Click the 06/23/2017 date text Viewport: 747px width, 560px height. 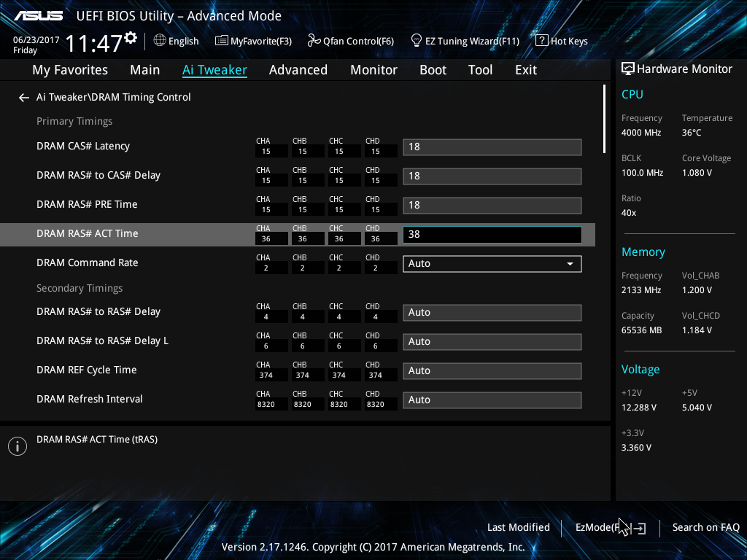click(x=36, y=40)
